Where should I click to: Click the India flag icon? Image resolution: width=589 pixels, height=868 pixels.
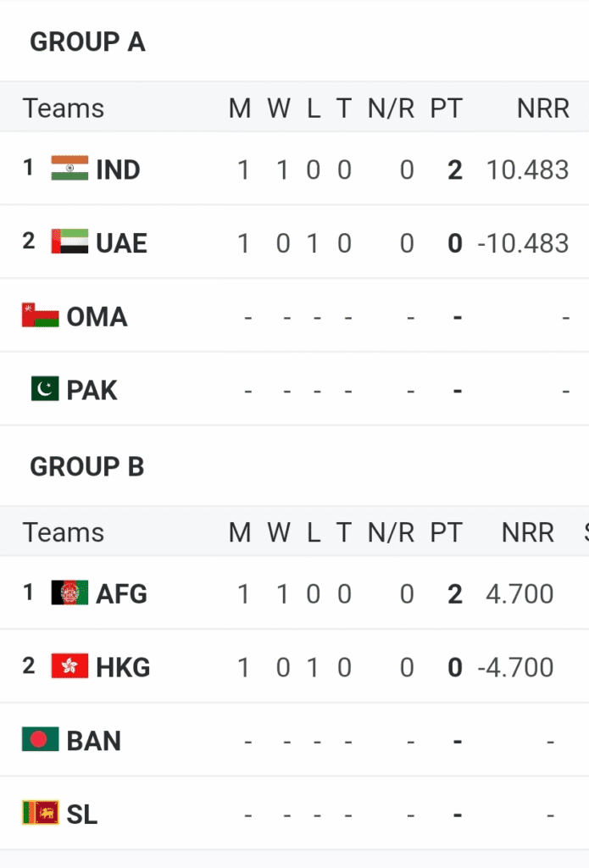tap(69, 168)
